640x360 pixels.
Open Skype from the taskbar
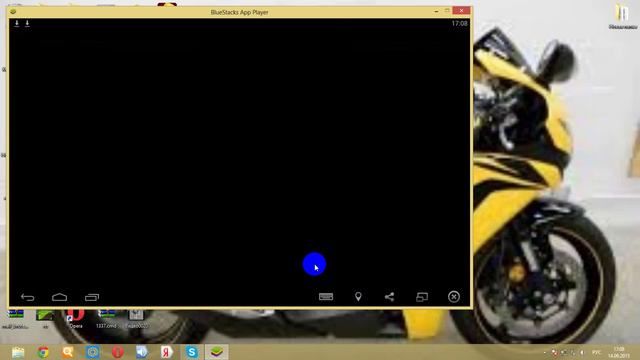[192, 352]
